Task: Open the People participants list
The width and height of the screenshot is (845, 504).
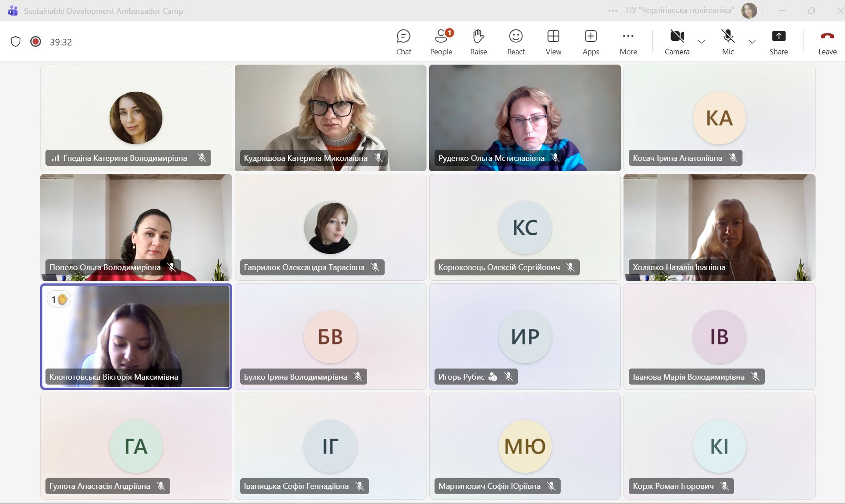Action: (x=441, y=42)
